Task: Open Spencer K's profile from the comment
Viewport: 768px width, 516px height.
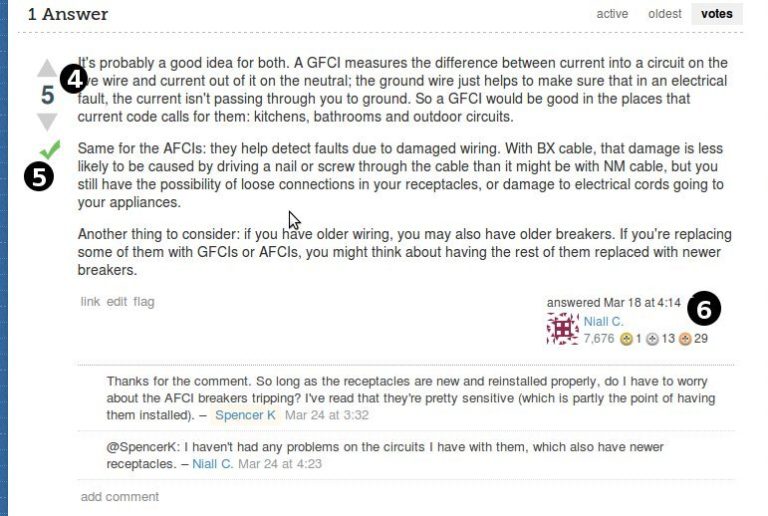Action: [x=245, y=415]
